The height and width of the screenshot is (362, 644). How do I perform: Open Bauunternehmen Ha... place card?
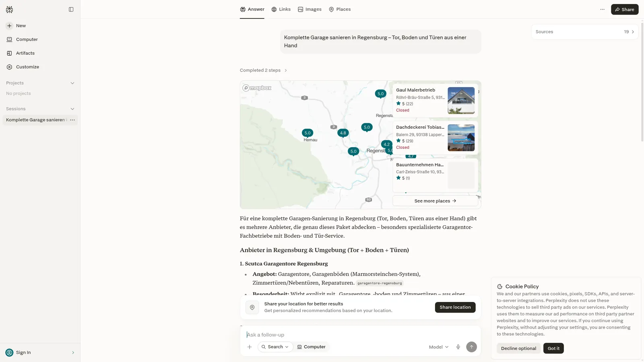pyautogui.click(x=435, y=175)
